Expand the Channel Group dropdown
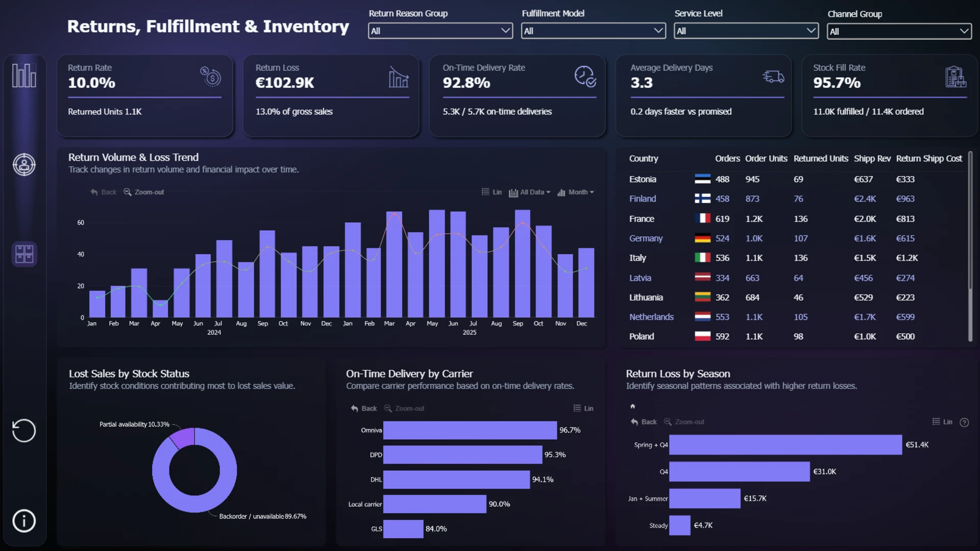 click(x=899, y=32)
